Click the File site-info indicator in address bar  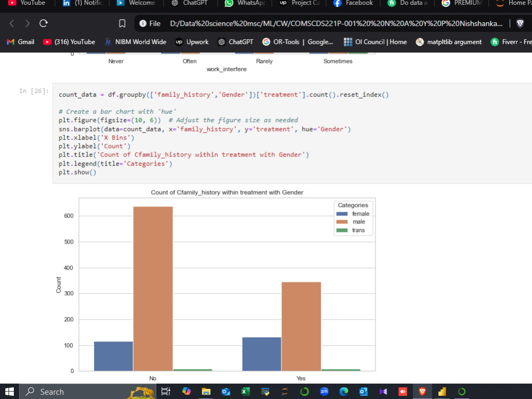(x=149, y=23)
